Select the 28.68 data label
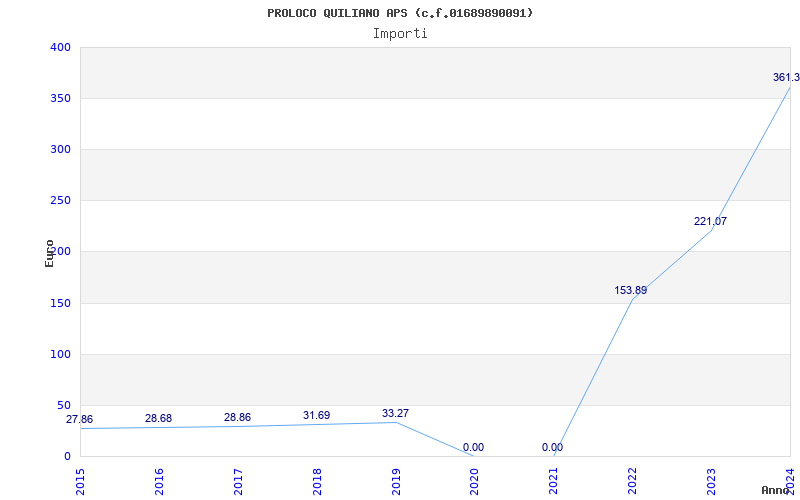This screenshot has width=800, height=500. (x=158, y=418)
